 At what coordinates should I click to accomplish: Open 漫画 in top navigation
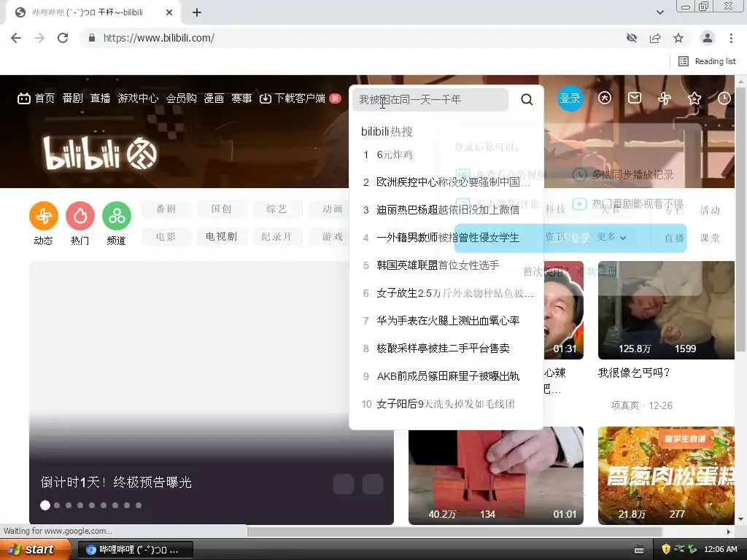point(214,98)
